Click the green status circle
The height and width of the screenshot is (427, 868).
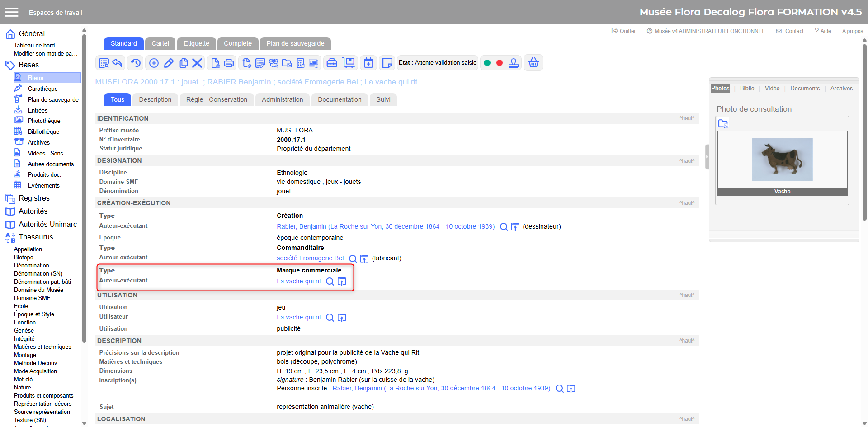[x=487, y=63]
